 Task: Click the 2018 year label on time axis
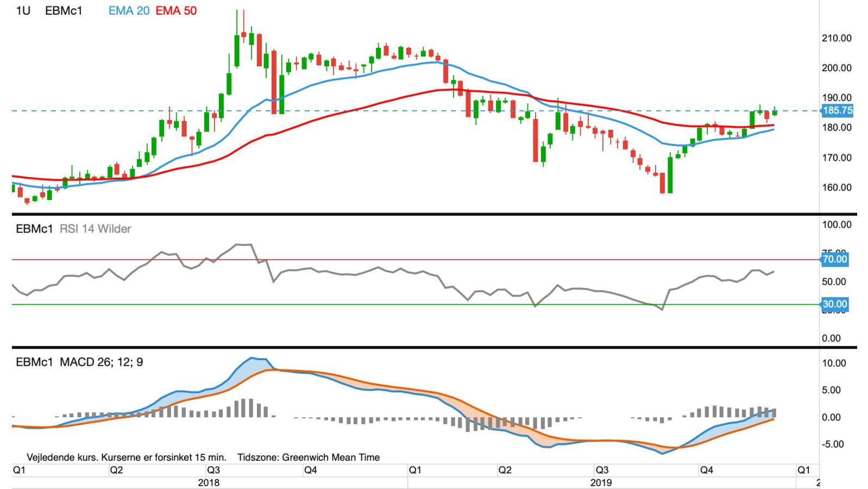pyautogui.click(x=209, y=482)
